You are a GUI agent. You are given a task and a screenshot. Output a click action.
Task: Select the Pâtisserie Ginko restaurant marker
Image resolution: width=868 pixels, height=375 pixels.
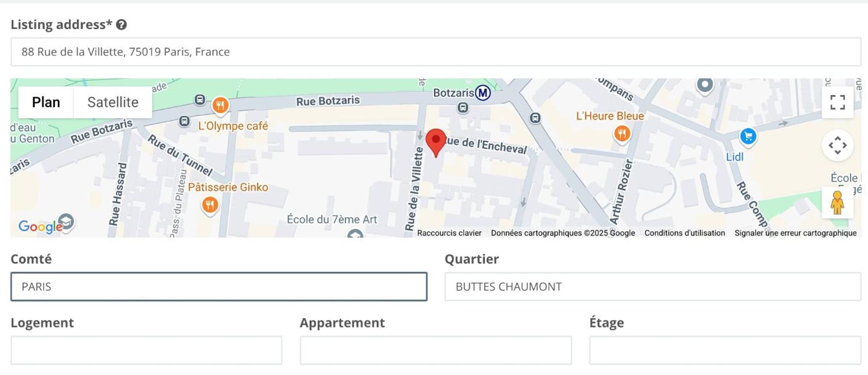coord(210,205)
